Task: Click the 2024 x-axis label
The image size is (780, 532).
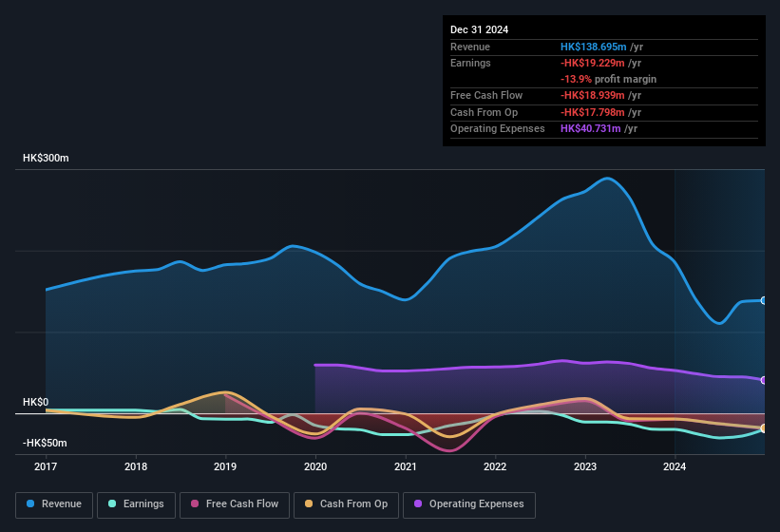Action: (x=675, y=466)
